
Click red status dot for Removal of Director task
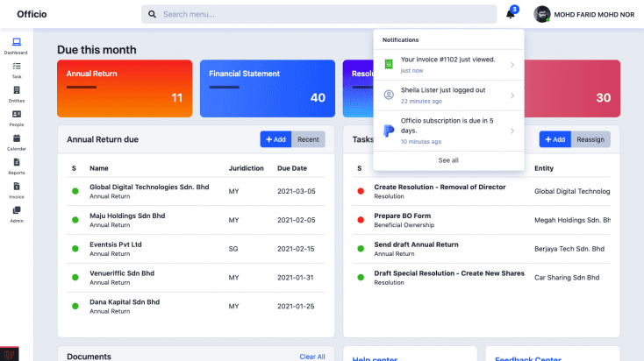[361, 191]
